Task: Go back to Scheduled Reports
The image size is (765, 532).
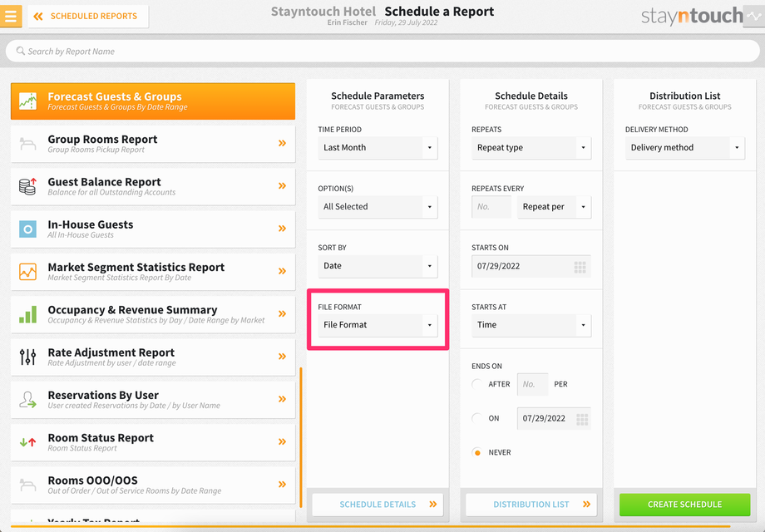Action: point(88,16)
